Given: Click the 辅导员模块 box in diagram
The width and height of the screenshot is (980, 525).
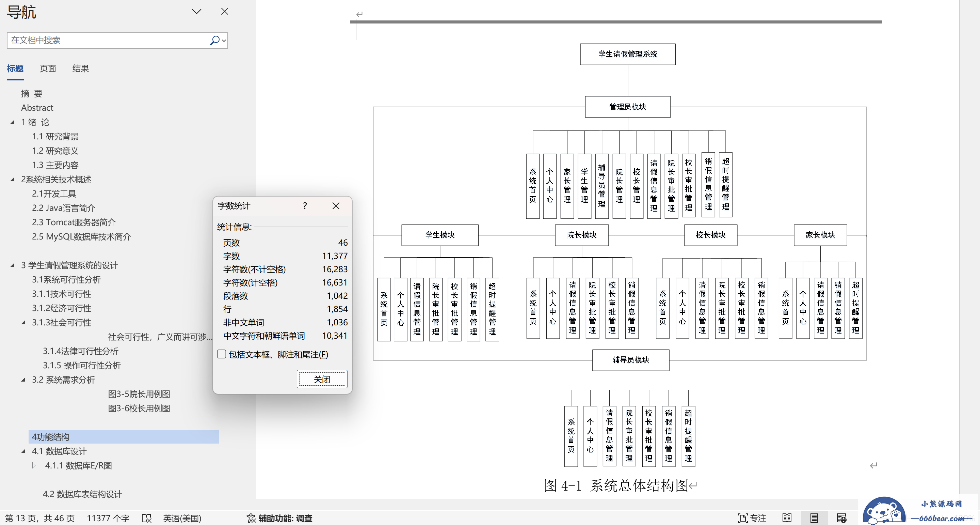Looking at the screenshot, I should 631,360.
